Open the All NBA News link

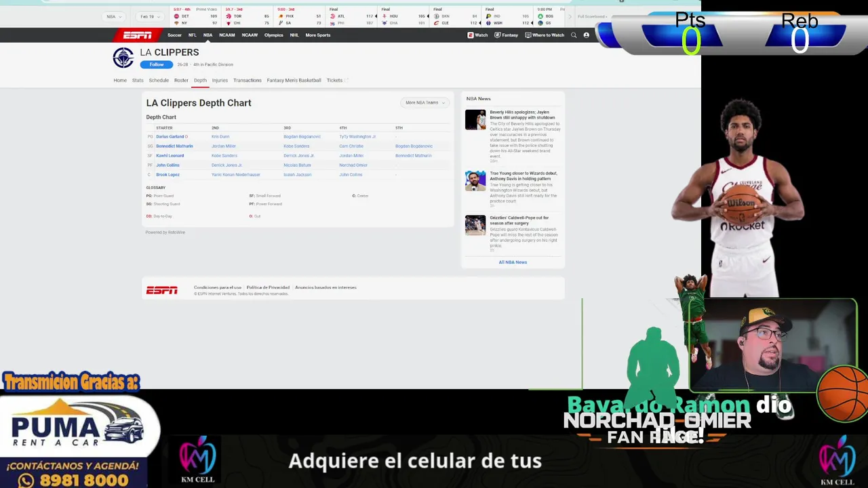click(x=513, y=262)
